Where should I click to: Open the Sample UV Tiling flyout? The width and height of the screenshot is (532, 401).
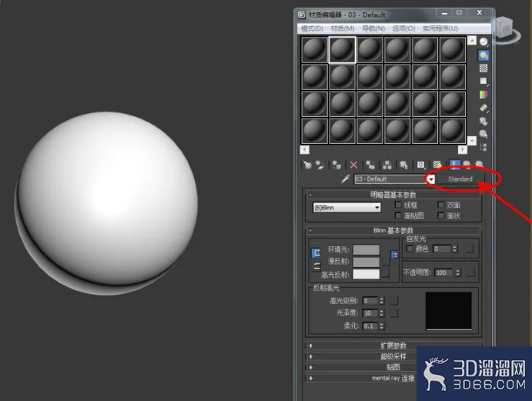pyautogui.click(x=483, y=81)
